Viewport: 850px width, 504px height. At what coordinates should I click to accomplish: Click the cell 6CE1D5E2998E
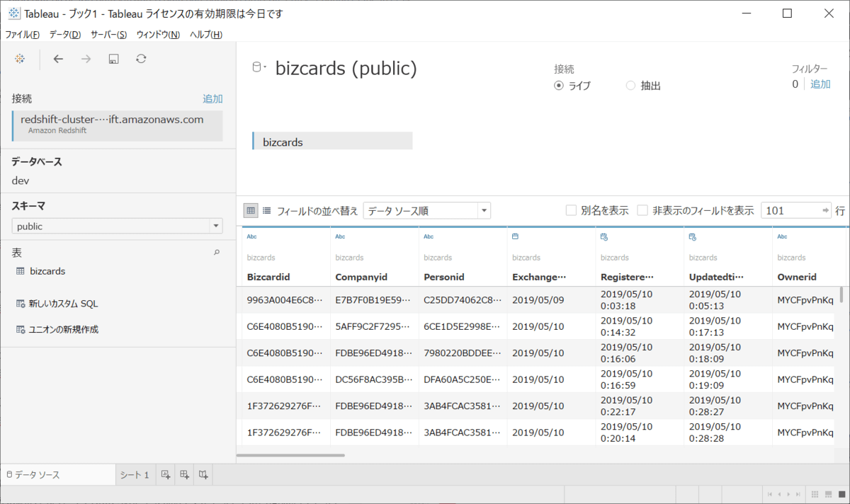[x=461, y=326]
